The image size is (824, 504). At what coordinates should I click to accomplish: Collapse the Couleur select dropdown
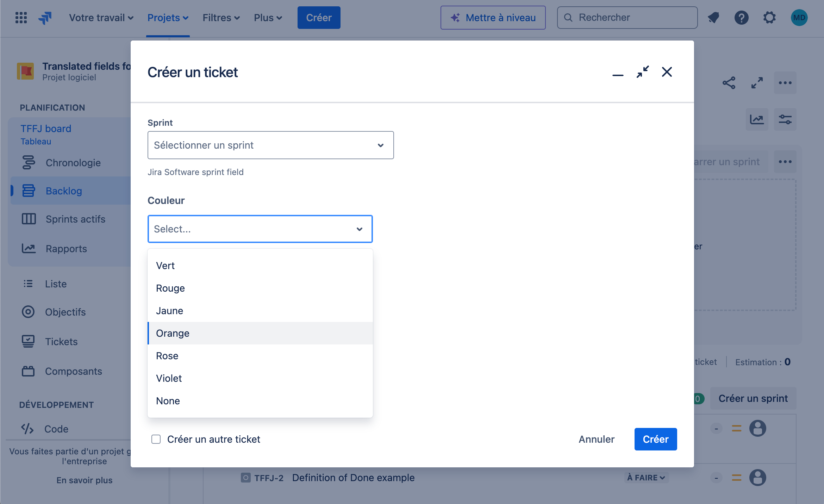click(x=359, y=229)
